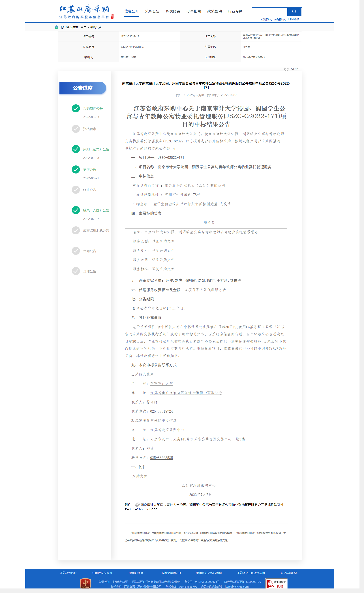Viewport: 364px width, 593px height.
Task: Click the 其他公告 step label
Action: pyautogui.click(x=90, y=271)
